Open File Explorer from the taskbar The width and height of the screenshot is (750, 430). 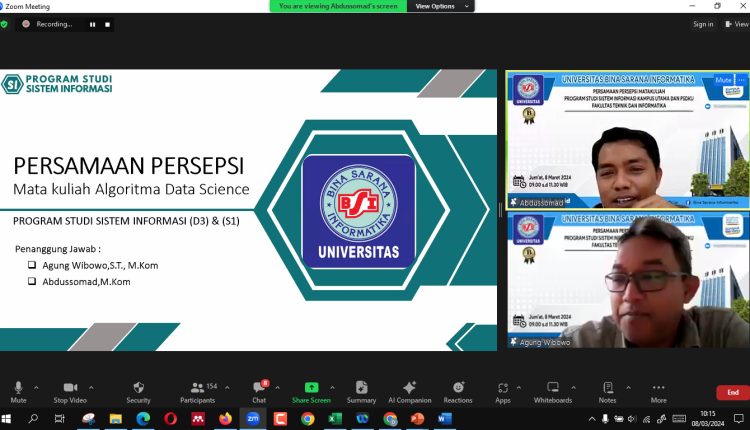(x=116, y=419)
